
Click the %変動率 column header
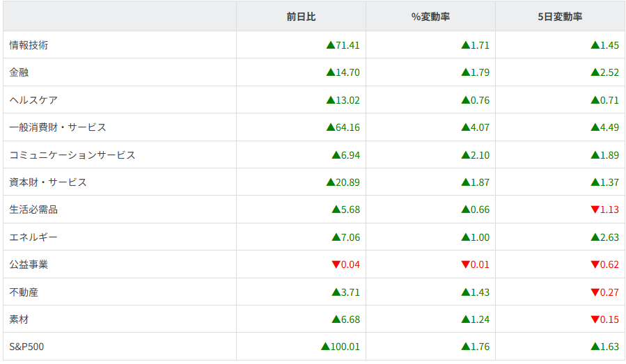pyautogui.click(x=430, y=17)
